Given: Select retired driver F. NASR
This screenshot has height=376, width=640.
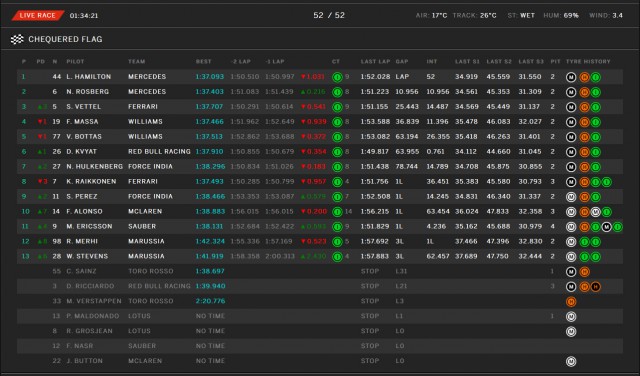Looking at the screenshot, I should (80, 346).
